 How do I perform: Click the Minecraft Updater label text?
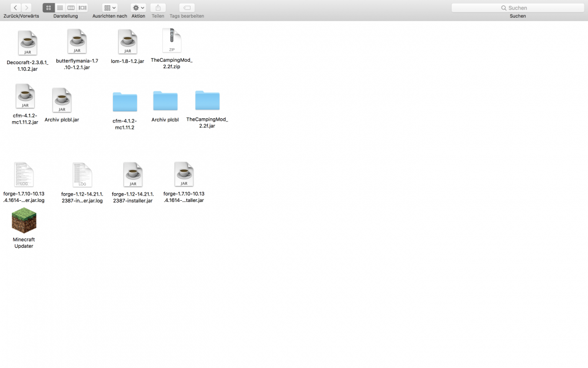[24, 243]
